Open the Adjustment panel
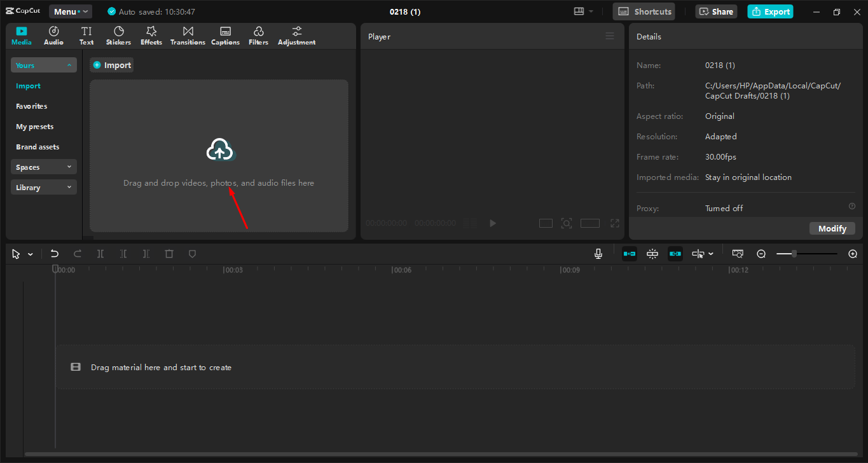The width and height of the screenshot is (868, 463). click(x=296, y=35)
